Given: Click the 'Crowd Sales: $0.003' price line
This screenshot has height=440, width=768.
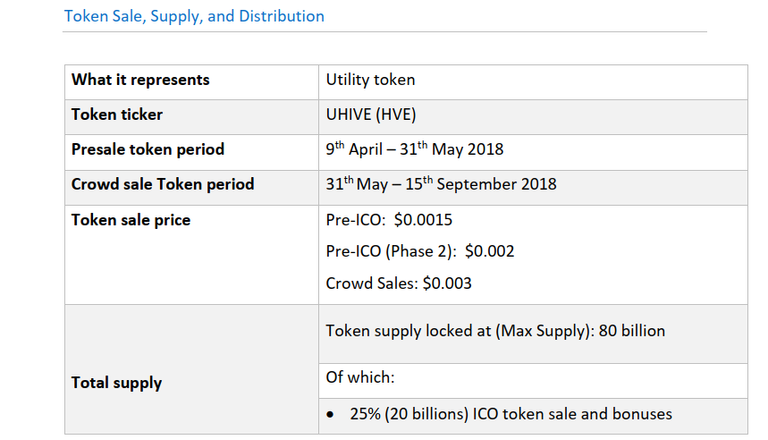Looking at the screenshot, I should click(x=399, y=284).
